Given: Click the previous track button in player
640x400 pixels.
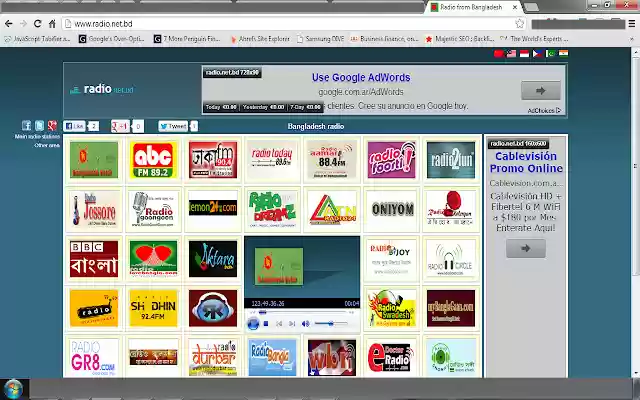Looking at the screenshot, I should (279, 324).
